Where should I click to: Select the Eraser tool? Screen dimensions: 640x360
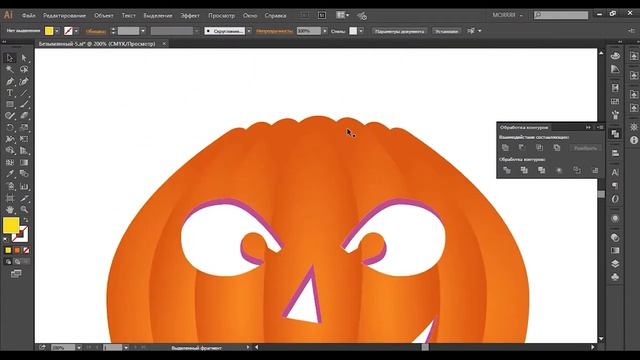tap(24, 116)
